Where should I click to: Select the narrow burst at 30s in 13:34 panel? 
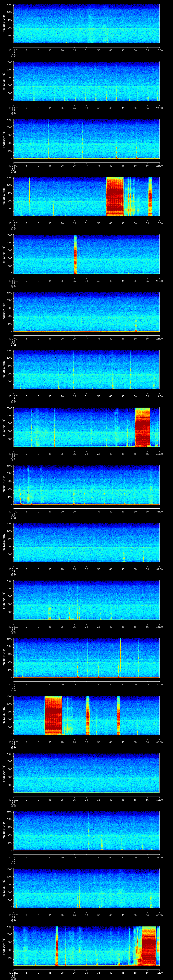(x=88, y=715)
